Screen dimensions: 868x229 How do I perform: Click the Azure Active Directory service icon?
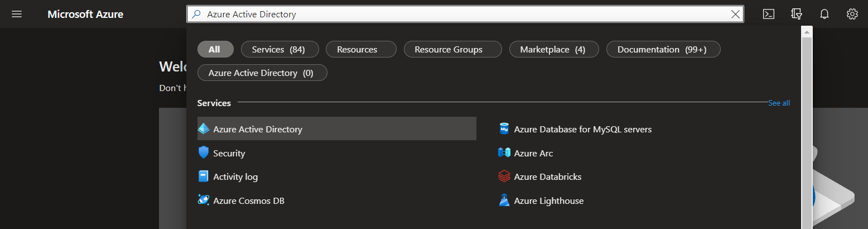[x=204, y=128]
